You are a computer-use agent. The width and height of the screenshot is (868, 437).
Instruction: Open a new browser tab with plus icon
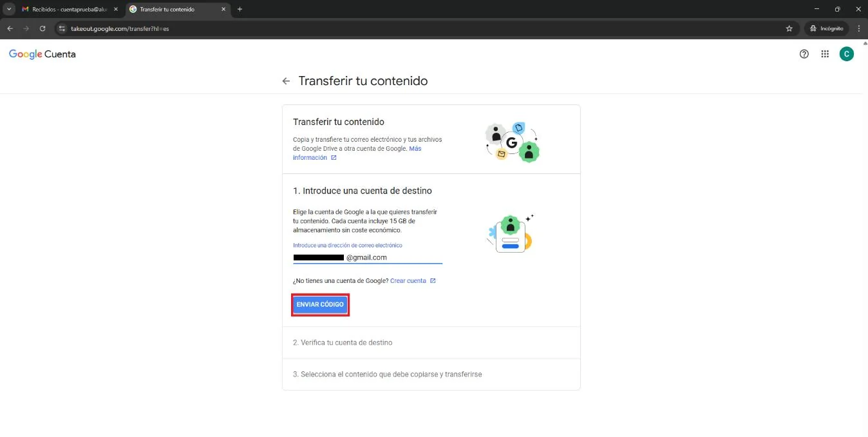click(x=240, y=10)
